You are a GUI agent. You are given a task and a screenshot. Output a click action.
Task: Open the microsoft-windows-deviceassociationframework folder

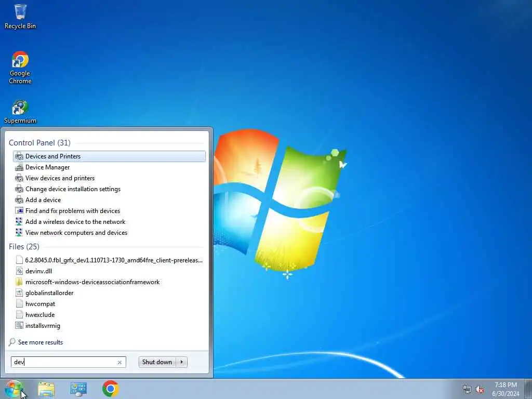109,282
